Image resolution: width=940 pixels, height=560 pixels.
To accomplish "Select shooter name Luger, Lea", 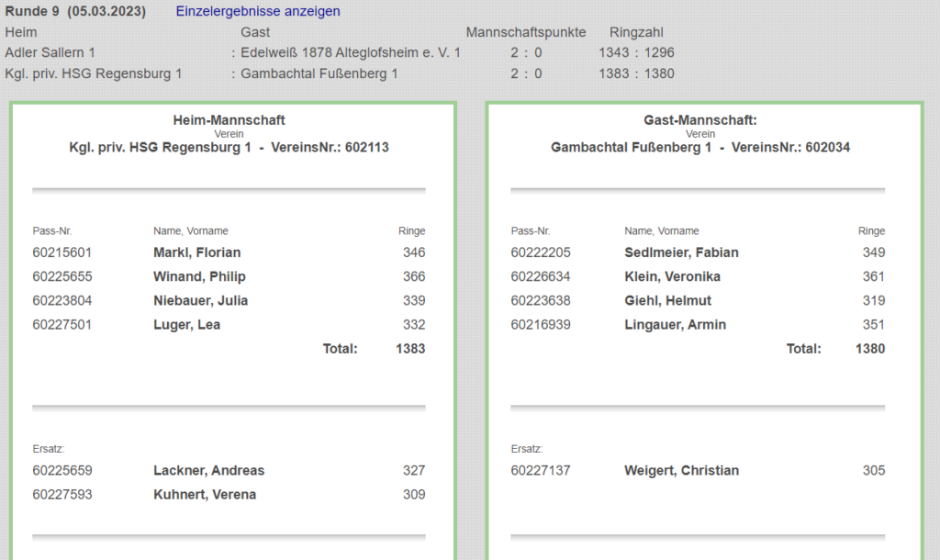I will point(186,324).
